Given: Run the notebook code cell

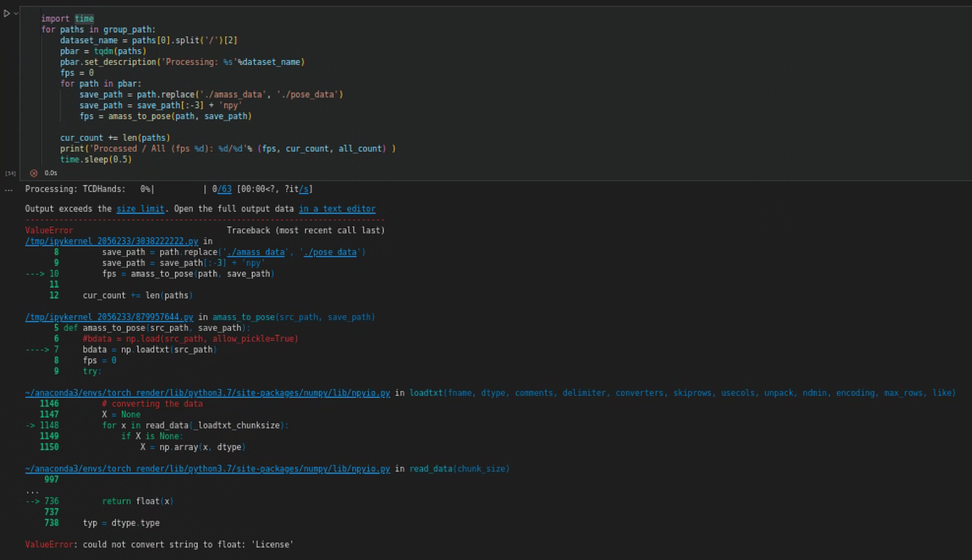Looking at the screenshot, I should click(5, 12).
